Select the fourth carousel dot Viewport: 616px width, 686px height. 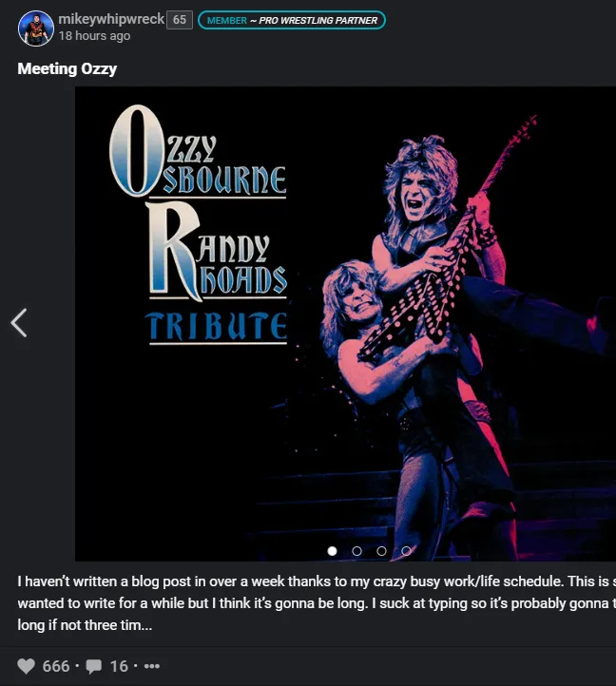coord(406,551)
